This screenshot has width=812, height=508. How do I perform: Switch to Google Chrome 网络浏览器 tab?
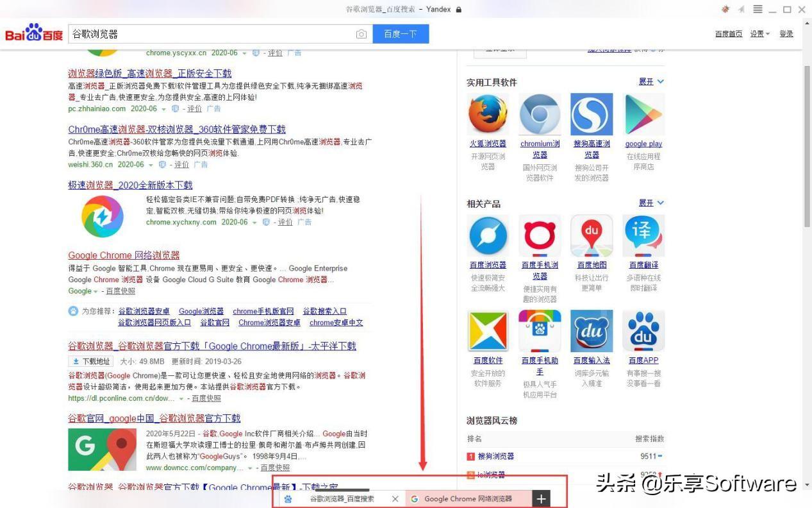pos(468,499)
